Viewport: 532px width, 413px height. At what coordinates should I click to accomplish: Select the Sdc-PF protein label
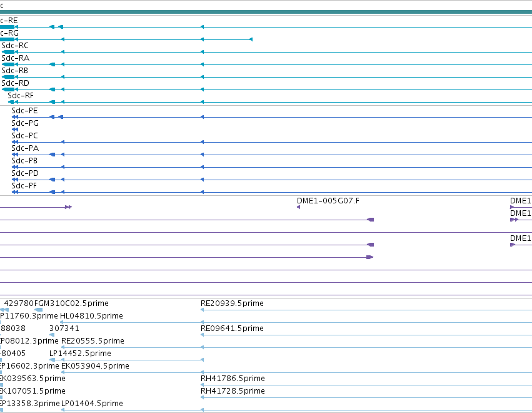pyautogui.click(x=24, y=186)
